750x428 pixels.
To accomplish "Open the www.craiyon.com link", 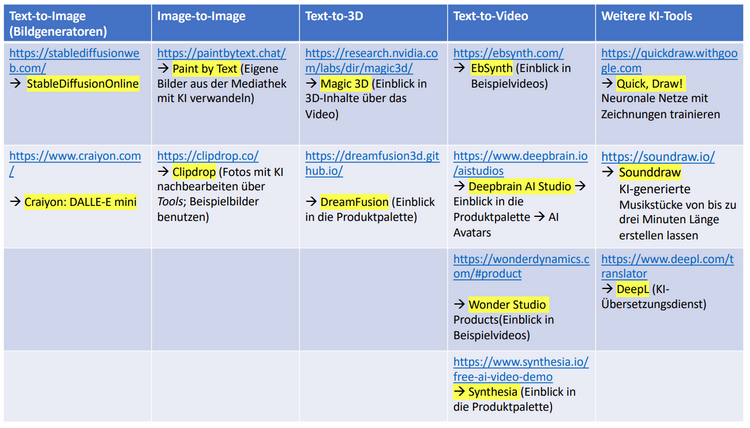I will (x=75, y=164).
